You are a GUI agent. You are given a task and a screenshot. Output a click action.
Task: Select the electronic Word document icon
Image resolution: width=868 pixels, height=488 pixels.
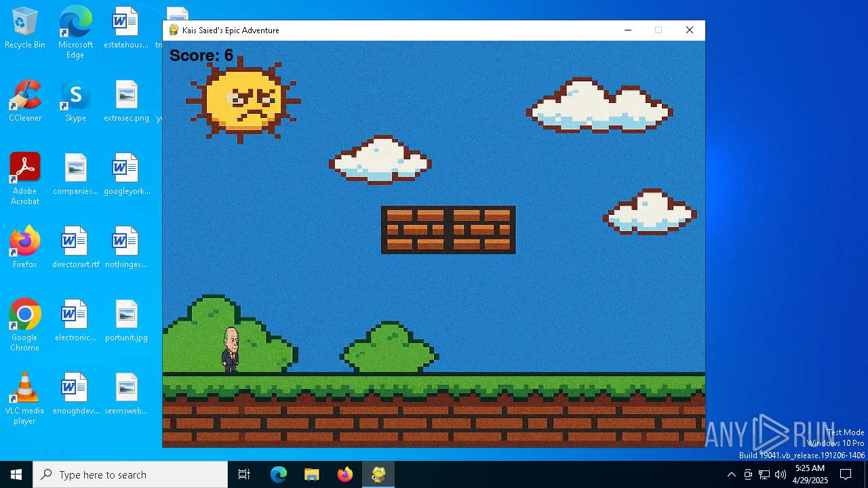click(x=75, y=321)
